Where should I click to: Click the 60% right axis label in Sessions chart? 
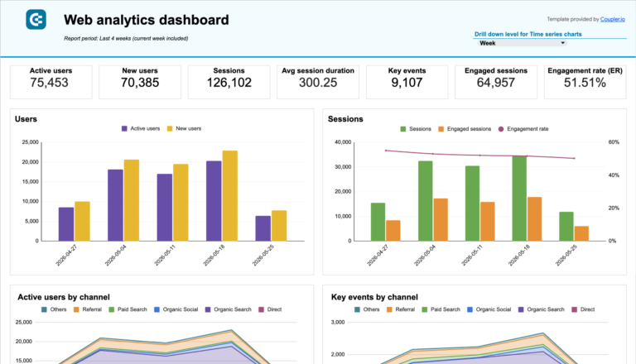[614, 142]
